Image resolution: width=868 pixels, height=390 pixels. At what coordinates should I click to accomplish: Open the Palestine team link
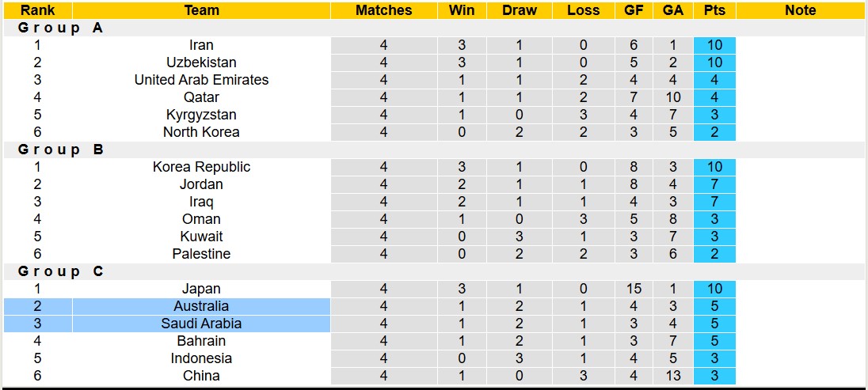pyautogui.click(x=201, y=254)
